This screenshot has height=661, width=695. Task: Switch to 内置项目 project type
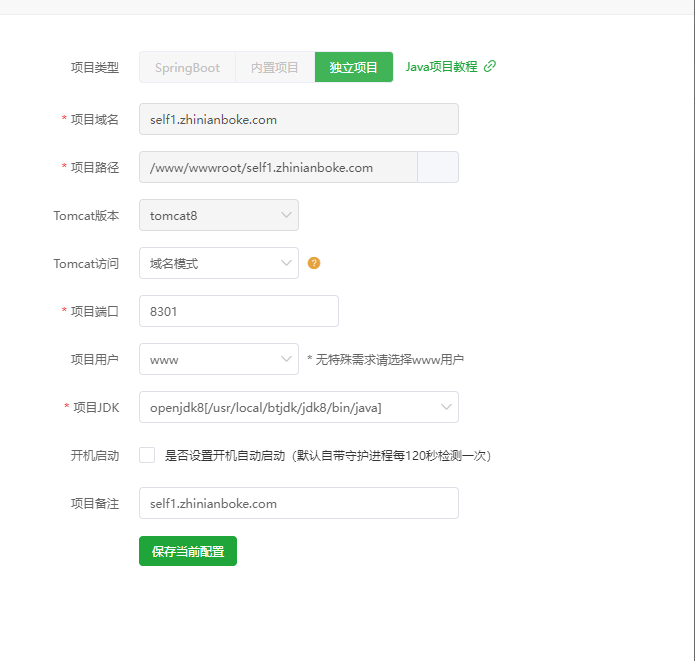[275, 67]
